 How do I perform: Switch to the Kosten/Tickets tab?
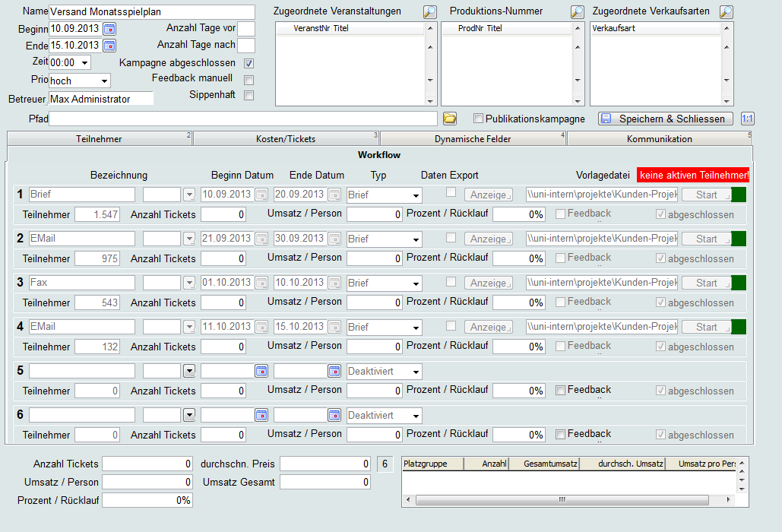287,138
